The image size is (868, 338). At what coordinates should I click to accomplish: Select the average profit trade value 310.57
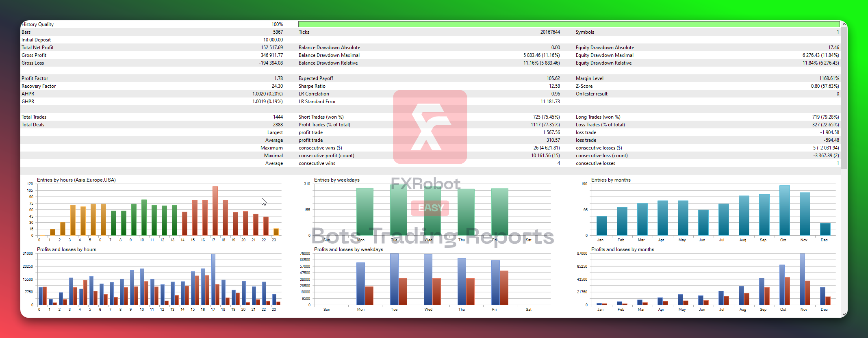point(553,140)
